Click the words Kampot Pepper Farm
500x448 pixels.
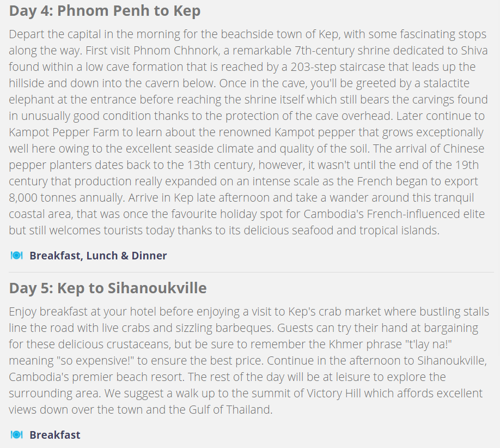point(64,132)
